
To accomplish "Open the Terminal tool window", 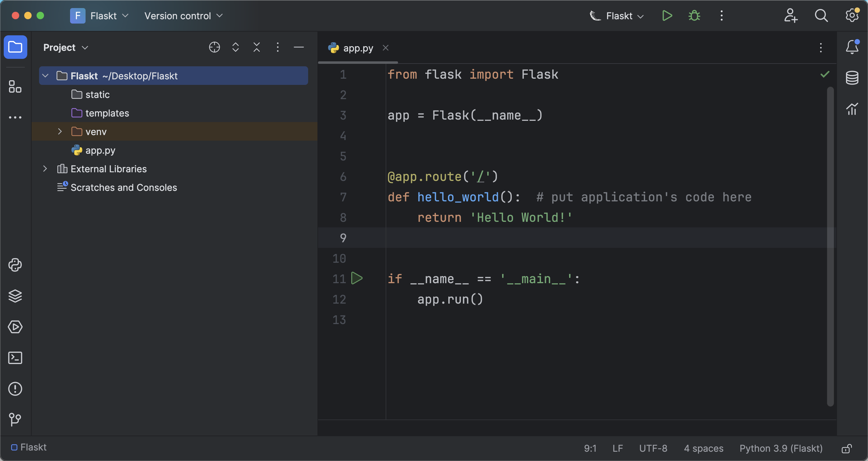I will [15, 358].
